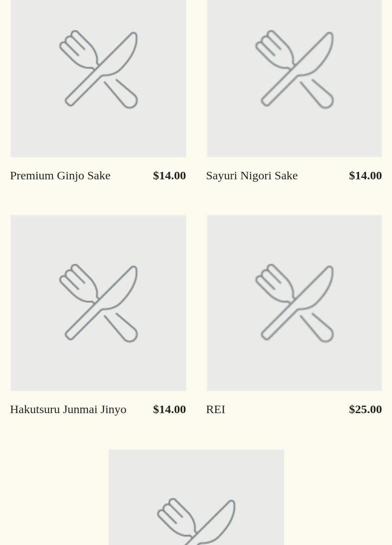This screenshot has height=545, width=392.
Task: Click the Hakutsuru Junmai Jinyo item name
Action: [x=68, y=409]
